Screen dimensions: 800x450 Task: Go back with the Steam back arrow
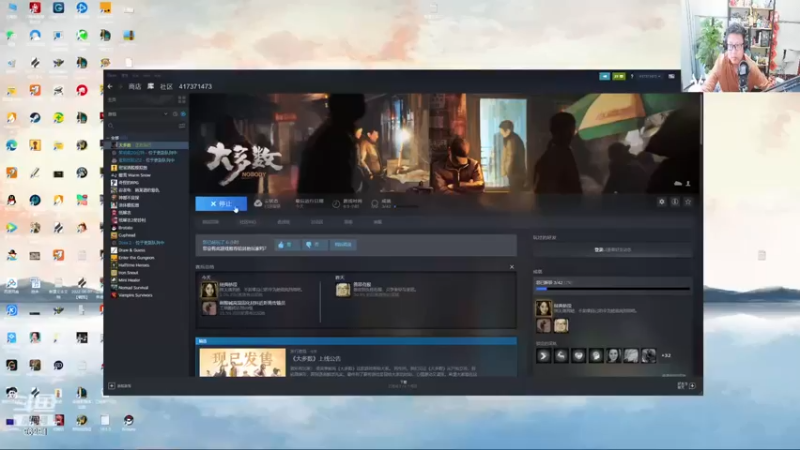click(x=110, y=87)
